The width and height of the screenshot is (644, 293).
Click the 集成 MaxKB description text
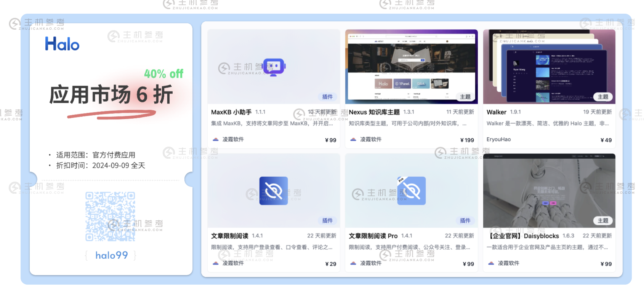pos(272,123)
